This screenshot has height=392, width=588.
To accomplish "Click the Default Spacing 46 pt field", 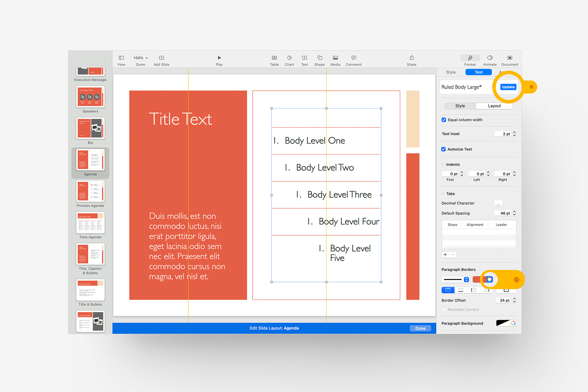I will pos(503,213).
